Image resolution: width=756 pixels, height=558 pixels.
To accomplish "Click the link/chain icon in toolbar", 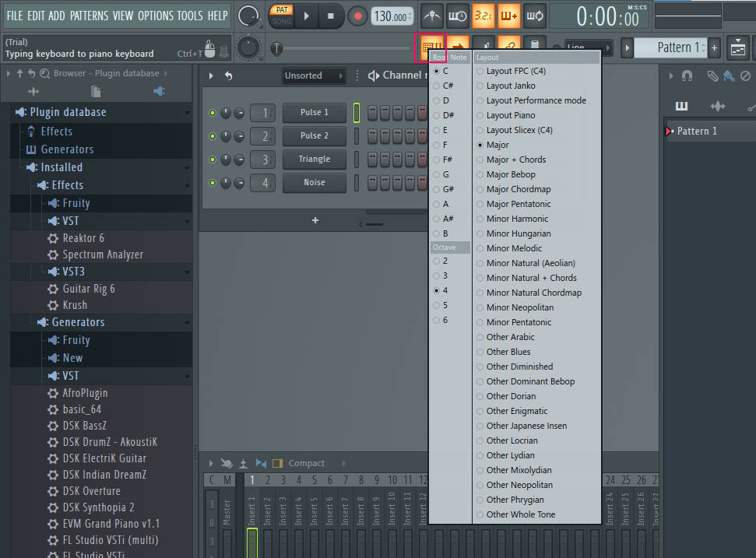I will click(509, 45).
